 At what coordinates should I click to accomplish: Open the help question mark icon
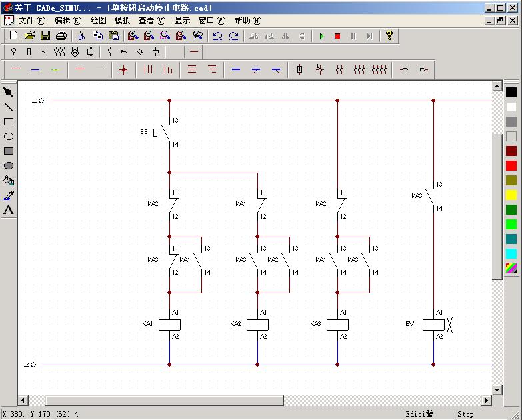pos(389,36)
